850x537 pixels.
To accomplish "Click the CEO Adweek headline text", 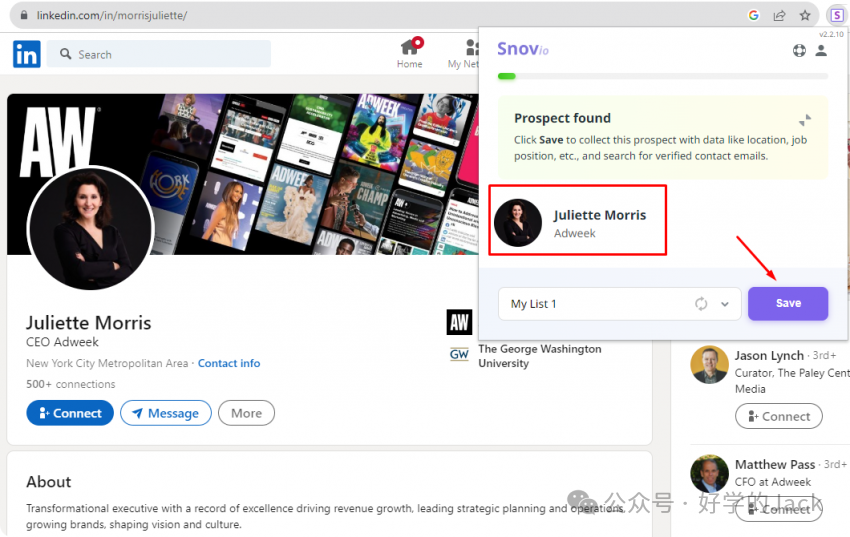I will click(62, 342).
